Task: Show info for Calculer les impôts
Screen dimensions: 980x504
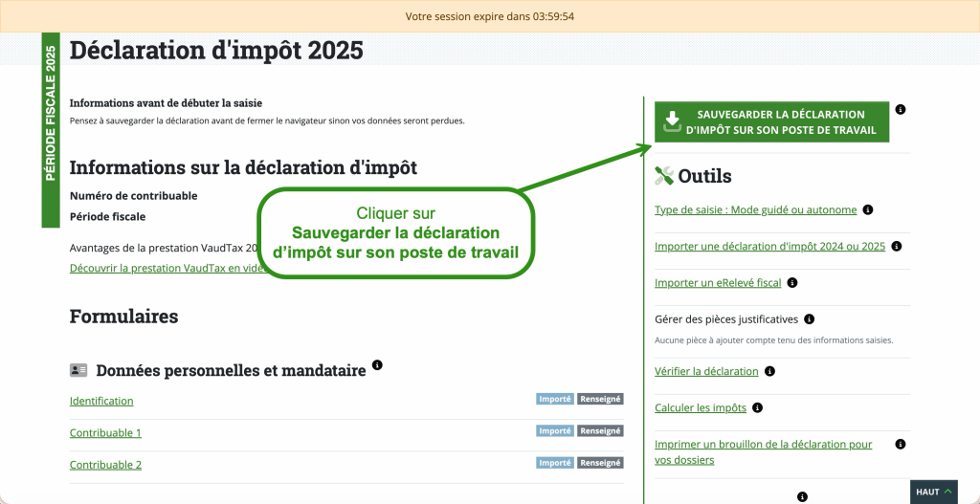Action: pos(757,407)
